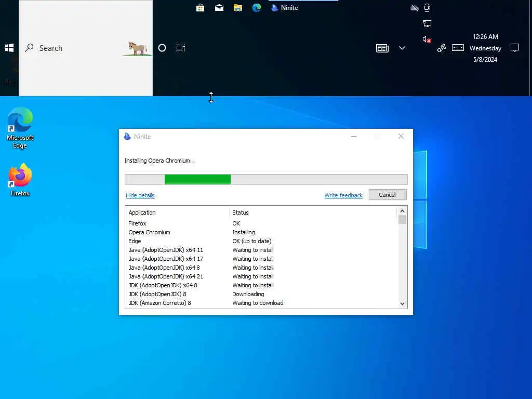Click the Waiting to download status
The width and height of the screenshot is (532, 399).
click(258, 303)
